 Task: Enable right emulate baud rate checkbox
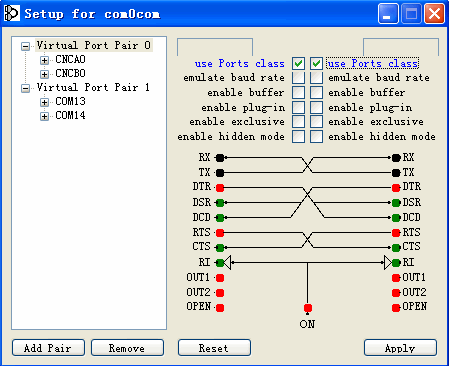pyautogui.click(x=316, y=78)
